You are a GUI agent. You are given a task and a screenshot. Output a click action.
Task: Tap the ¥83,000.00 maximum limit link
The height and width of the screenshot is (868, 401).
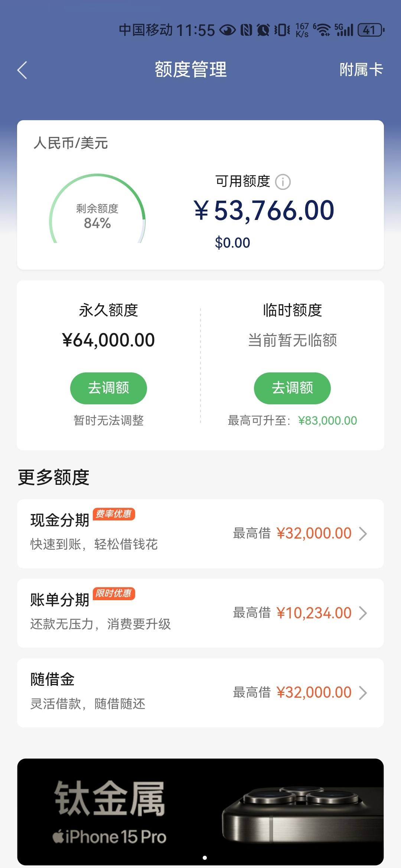point(327,420)
